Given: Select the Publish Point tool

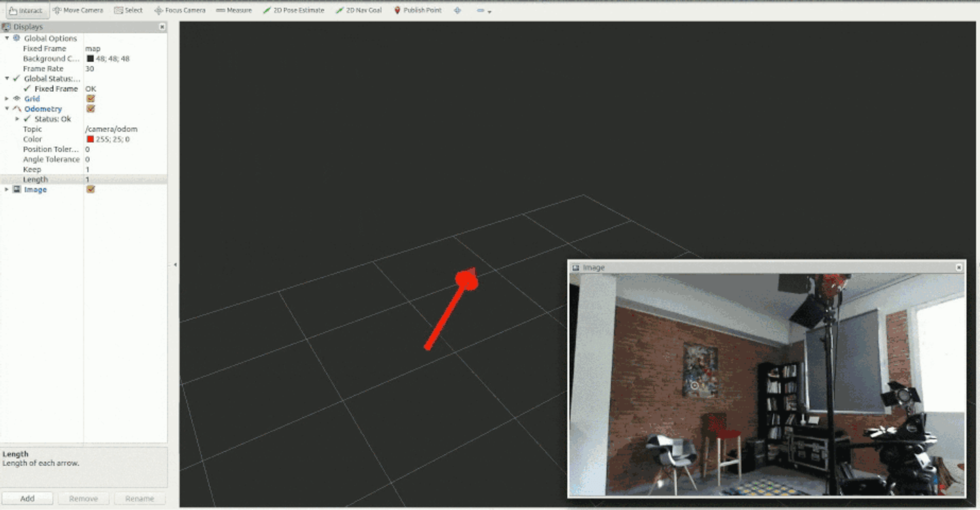Looking at the screenshot, I should [417, 10].
